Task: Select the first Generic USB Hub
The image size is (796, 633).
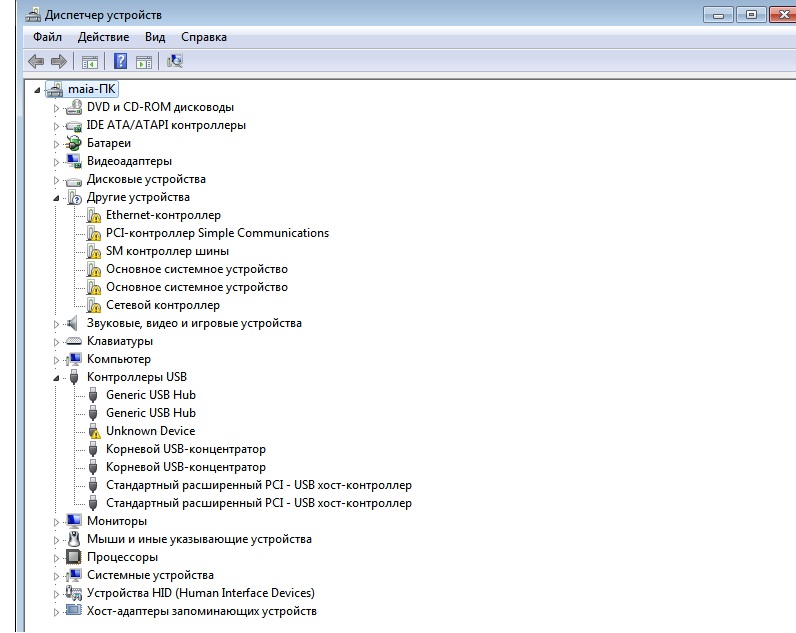Action: point(150,395)
